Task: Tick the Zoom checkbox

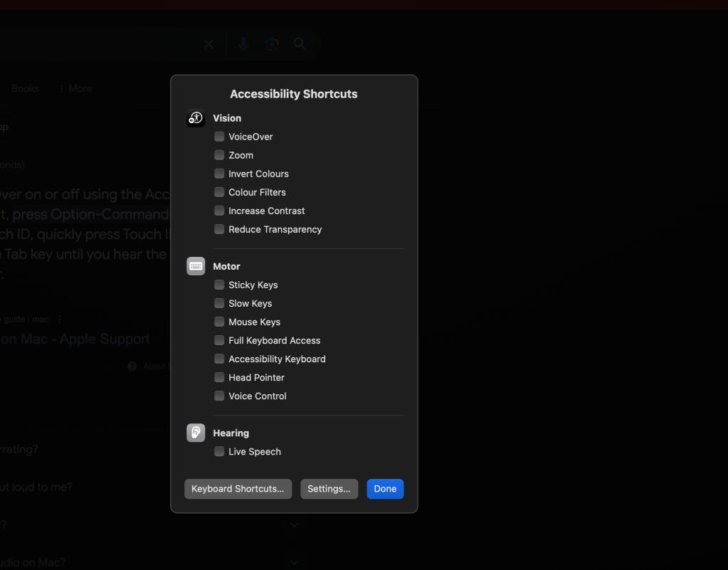Action: pyautogui.click(x=219, y=155)
